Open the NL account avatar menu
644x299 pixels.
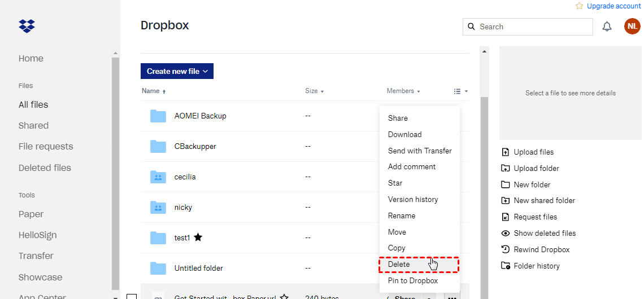pyautogui.click(x=632, y=27)
